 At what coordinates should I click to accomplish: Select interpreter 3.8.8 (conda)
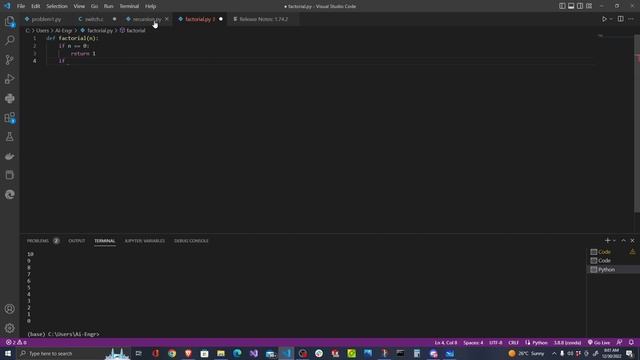[567, 342]
